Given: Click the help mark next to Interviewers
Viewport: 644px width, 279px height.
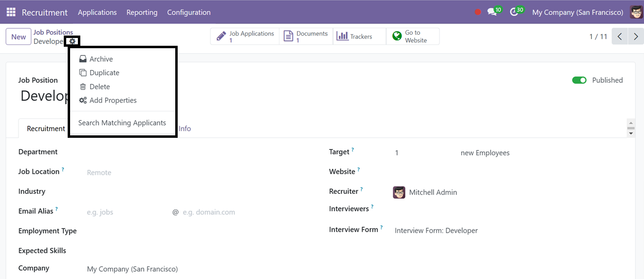Looking at the screenshot, I should [372, 207].
